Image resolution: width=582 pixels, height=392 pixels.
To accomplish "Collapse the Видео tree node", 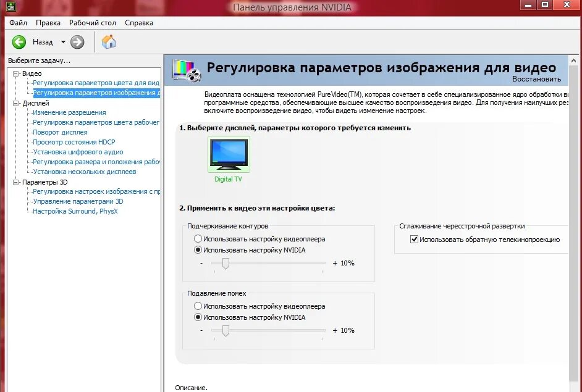I will pos(15,73).
